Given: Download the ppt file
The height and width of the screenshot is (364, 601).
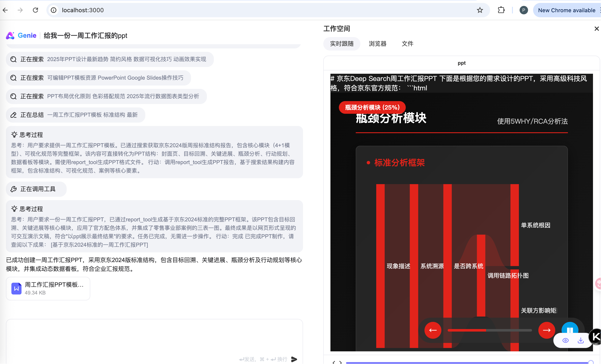Looking at the screenshot, I should 581,341.
